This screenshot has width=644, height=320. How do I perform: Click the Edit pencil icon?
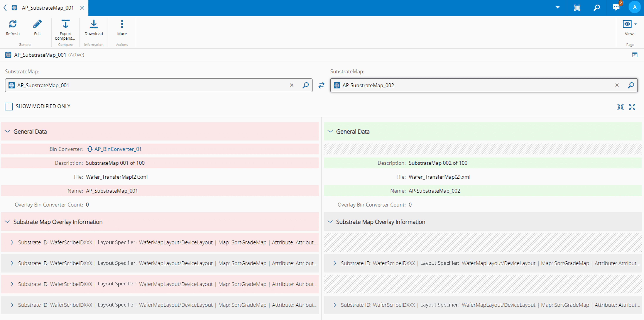pos(38,24)
